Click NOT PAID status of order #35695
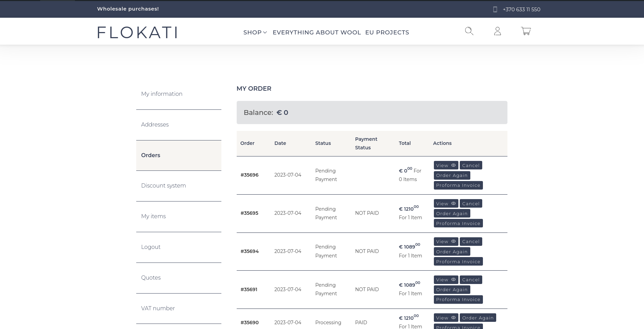The width and height of the screenshot is (644, 329). (x=367, y=213)
